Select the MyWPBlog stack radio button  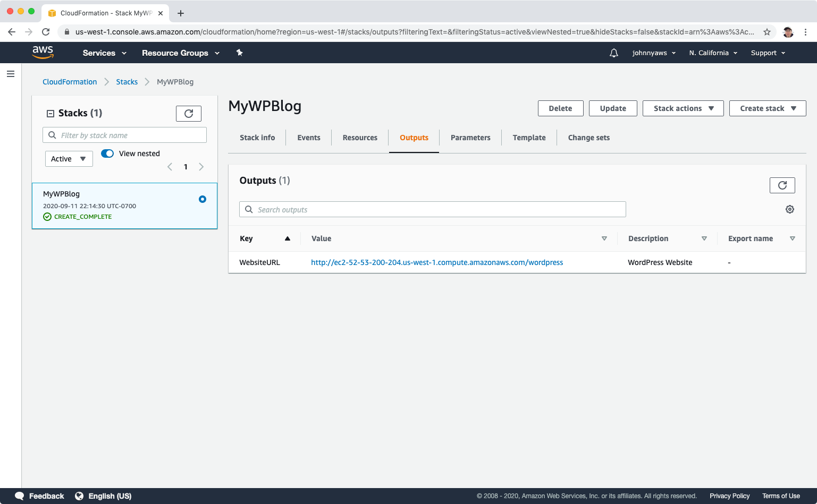203,199
